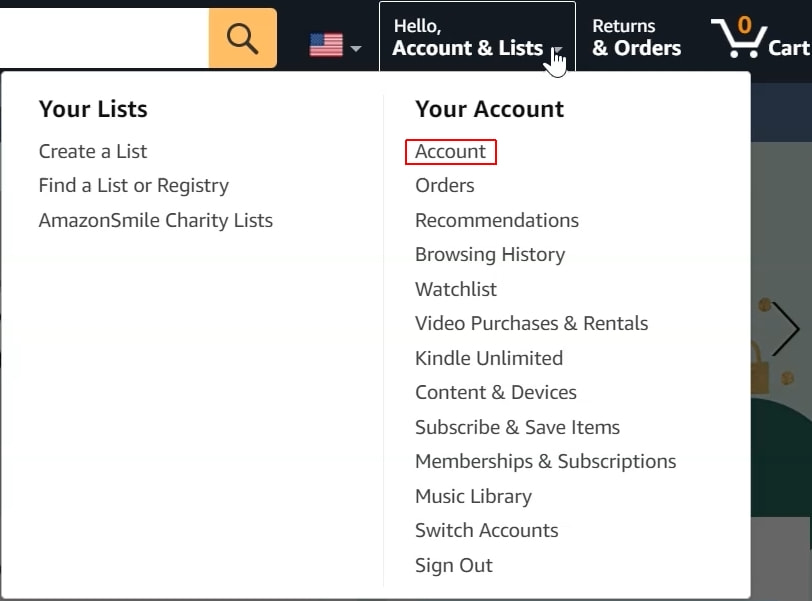This screenshot has width=812, height=601.
Task: Open Memberships & Subscriptions
Action: pyautogui.click(x=546, y=461)
